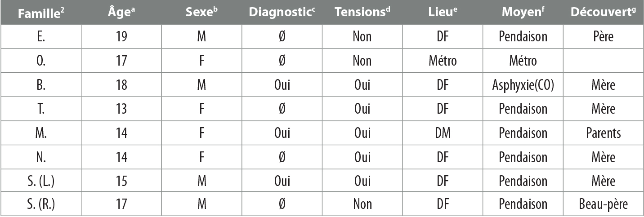Click the Moyen column header
Image resolution: width=644 pixels, height=217 pixels.
523,13
